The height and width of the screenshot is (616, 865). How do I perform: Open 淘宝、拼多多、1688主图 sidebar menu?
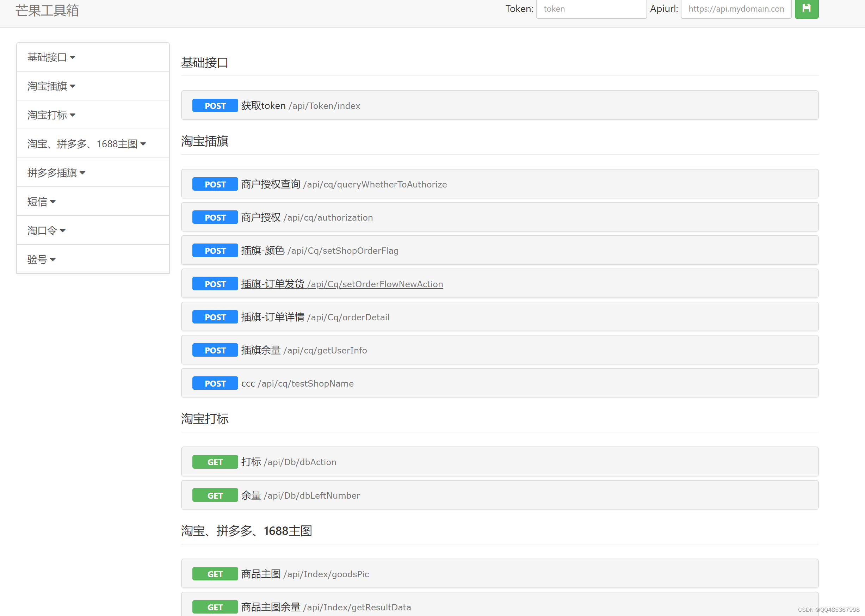[x=86, y=144]
